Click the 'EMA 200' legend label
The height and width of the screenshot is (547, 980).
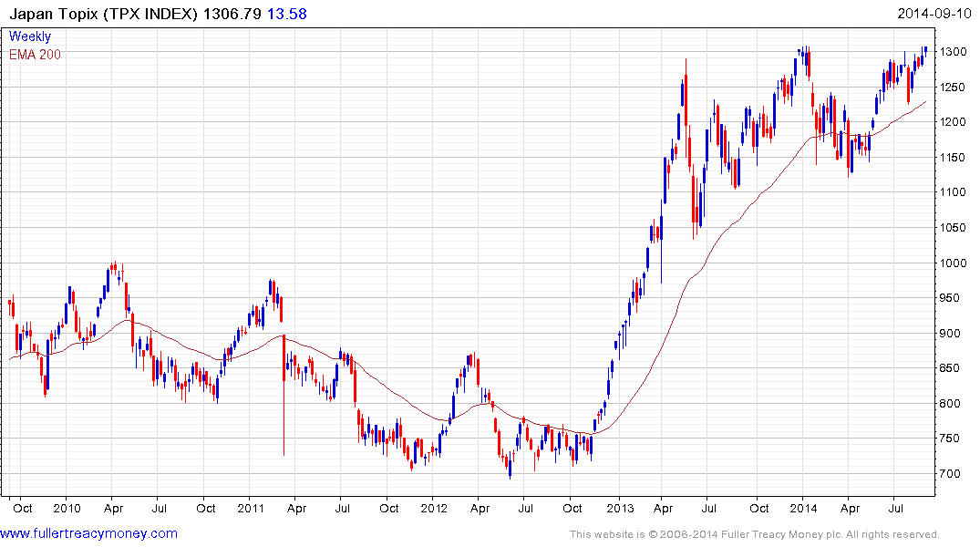tap(35, 55)
